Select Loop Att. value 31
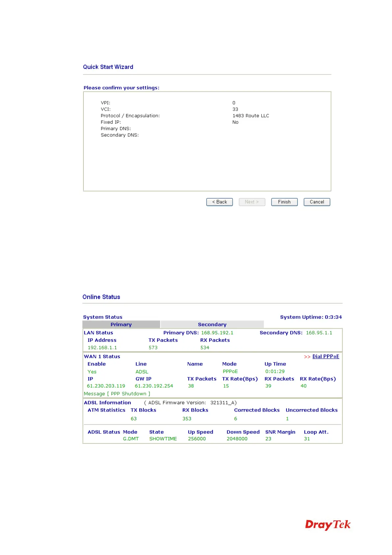This screenshot has width=392, height=555. point(307,439)
